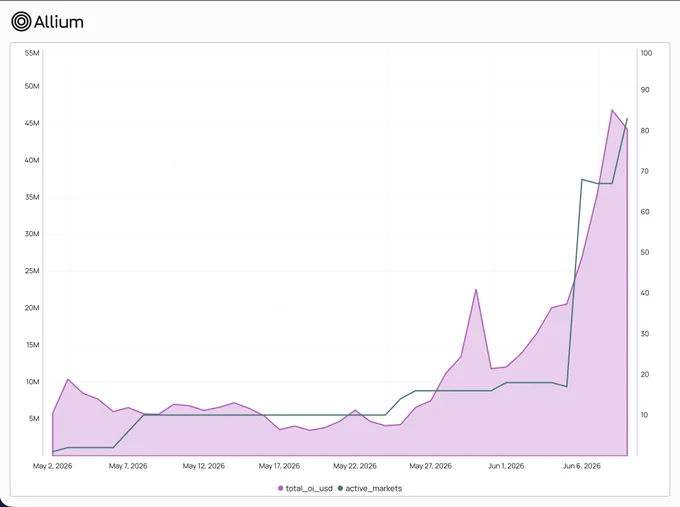Click the early May total_oi_usd peak near 10M
The image size is (680, 507).
[68, 379]
